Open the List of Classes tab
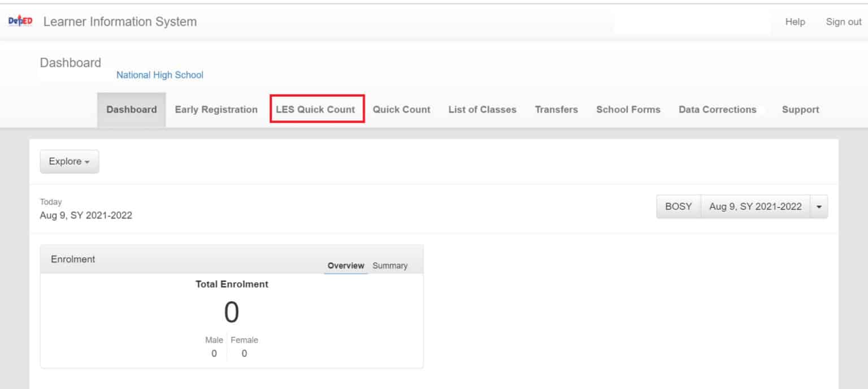Image resolution: width=868 pixels, height=389 pixels. (482, 110)
